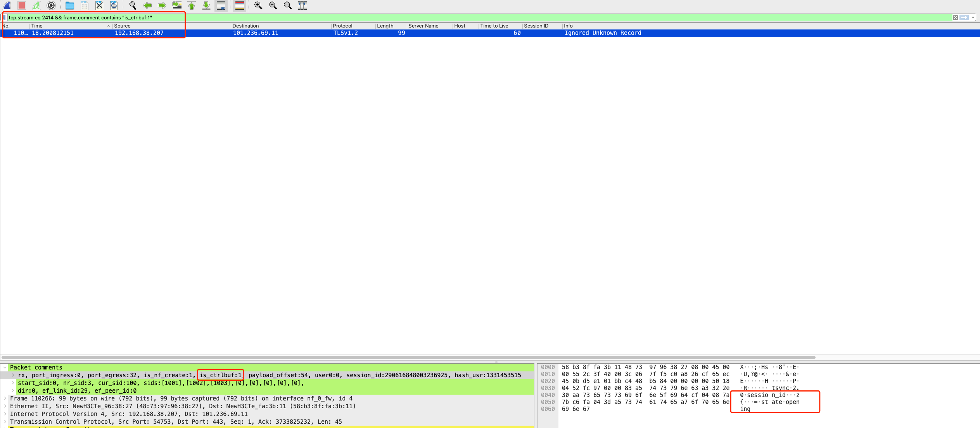Screen dimensions: 980x428
Task: Open the Find Packet tool
Action: point(132,5)
